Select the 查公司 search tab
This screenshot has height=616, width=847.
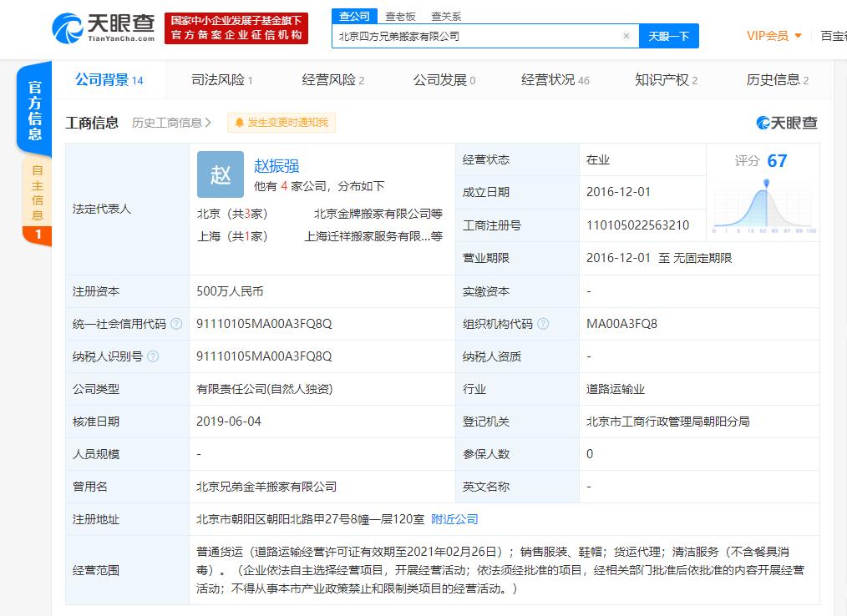click(x=354, y=16)
